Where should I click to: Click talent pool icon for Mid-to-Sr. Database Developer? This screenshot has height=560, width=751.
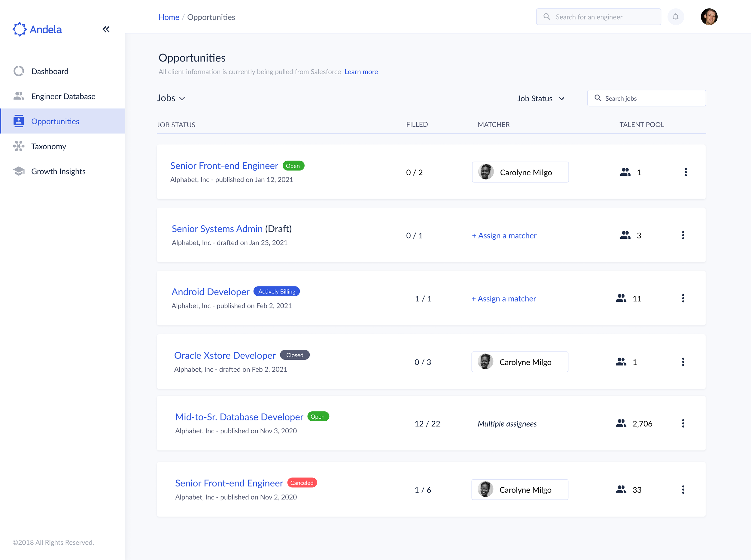pos(621,423)
